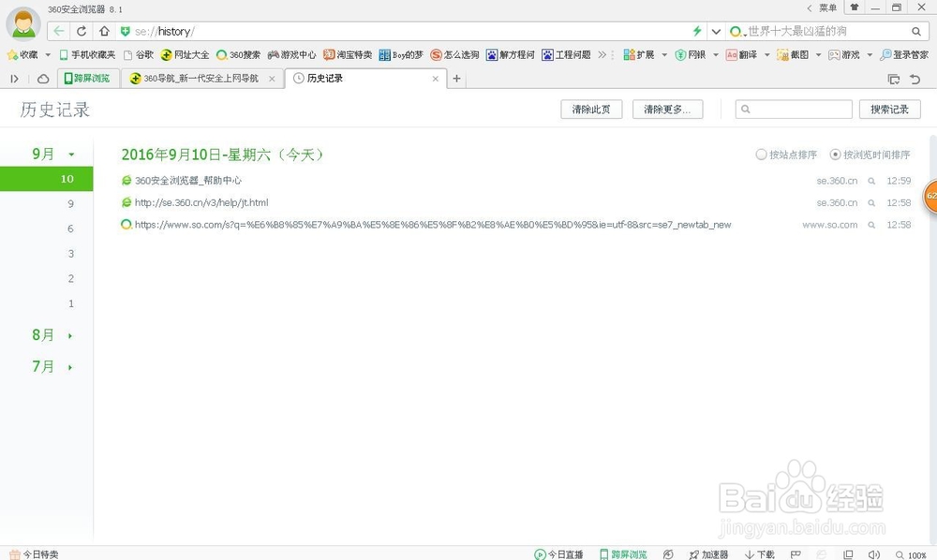Toggle the sidebar panel icon left of tabs
This screenshot has height=560, width=937.
tap(14, 79)
